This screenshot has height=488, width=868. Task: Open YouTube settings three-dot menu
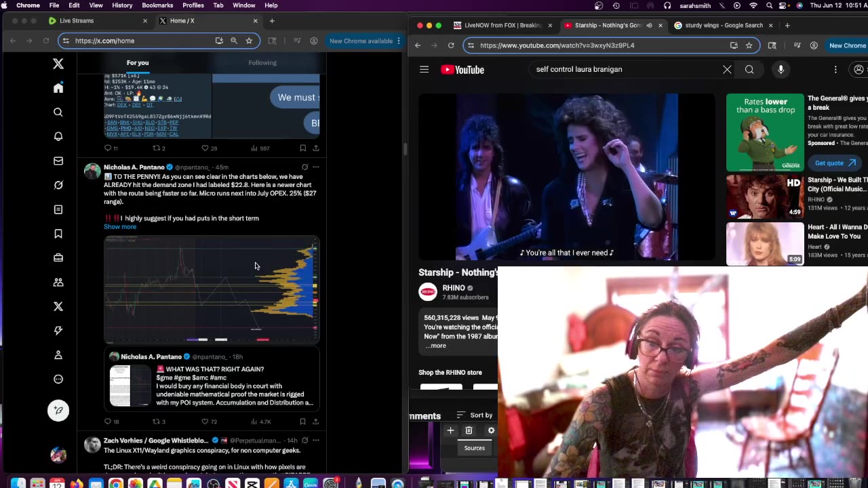pos(835,69)
